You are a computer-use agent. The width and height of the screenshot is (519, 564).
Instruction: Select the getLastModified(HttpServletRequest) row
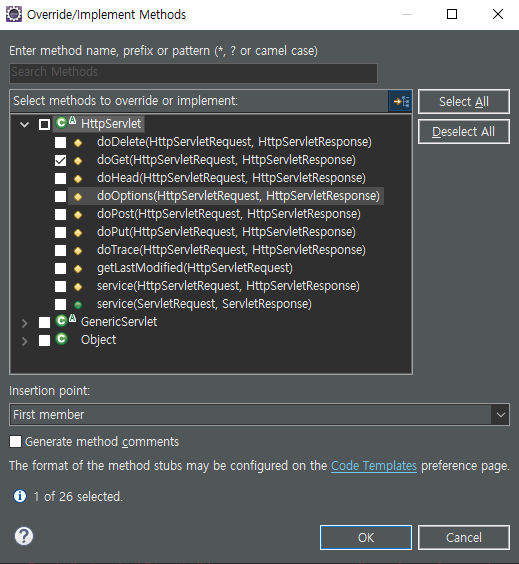pos(195,268)
